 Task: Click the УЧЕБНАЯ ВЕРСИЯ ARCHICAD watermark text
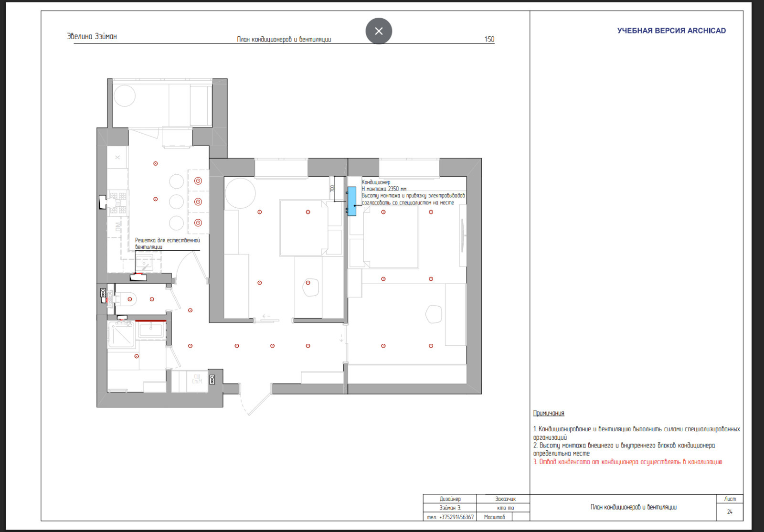pos(671,31)
